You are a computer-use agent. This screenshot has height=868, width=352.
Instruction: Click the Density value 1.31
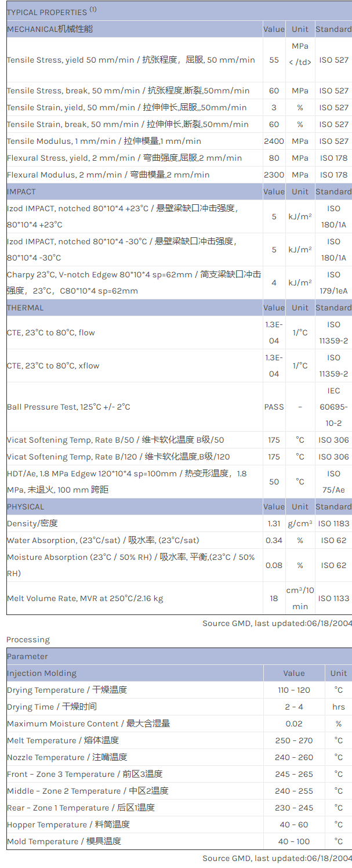click(x=274, y=523)
